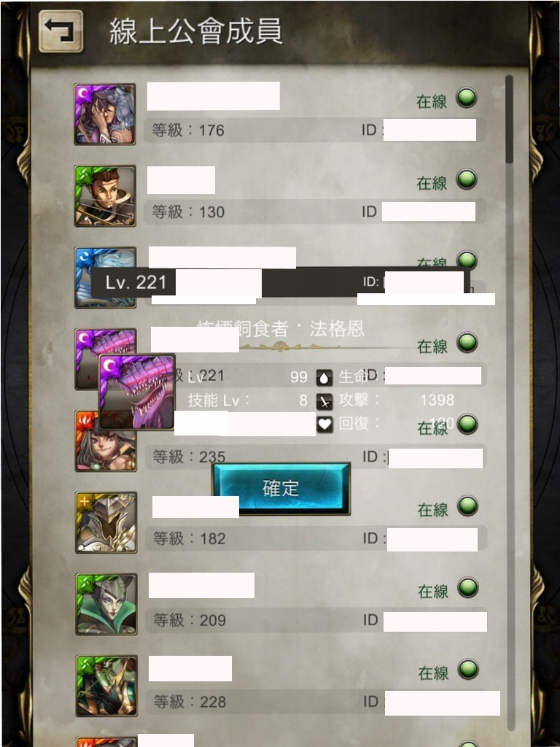Image resolution: width=560 pixels, height=747 pixels.
Task: Confirm with the 確定 button
Action: (x=281, y=488)
